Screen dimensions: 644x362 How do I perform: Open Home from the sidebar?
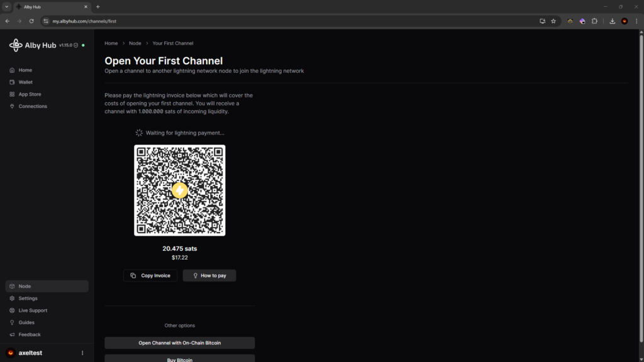click(x=25, y=70)
